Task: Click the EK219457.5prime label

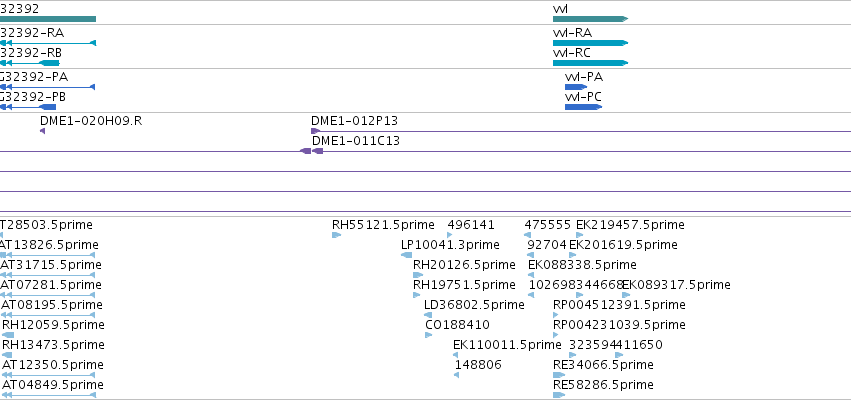Action: (630, 225)
